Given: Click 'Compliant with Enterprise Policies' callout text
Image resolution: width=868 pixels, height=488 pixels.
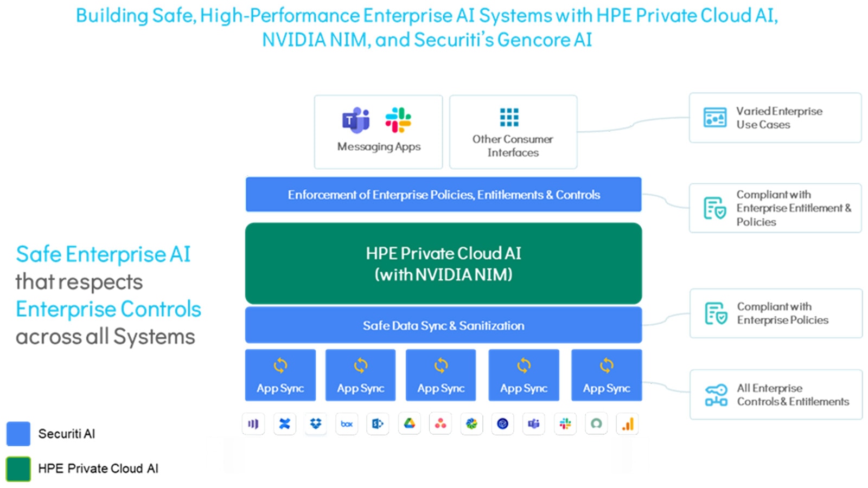Looking at the screenshot, I should (x=782, y=313).
